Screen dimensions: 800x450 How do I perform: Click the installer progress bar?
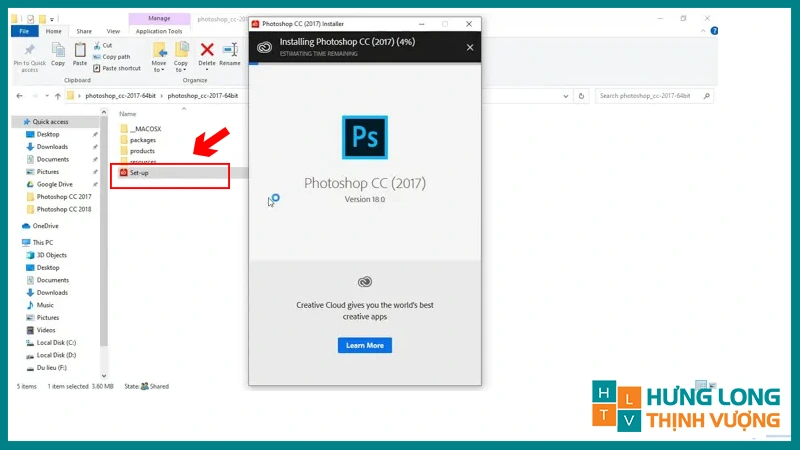click(365, 64)
